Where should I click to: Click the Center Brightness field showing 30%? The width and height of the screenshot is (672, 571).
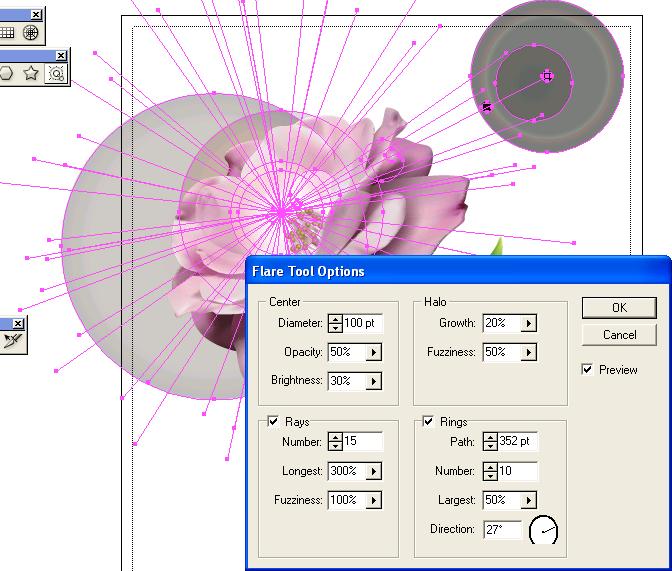[x=347, y=381]
